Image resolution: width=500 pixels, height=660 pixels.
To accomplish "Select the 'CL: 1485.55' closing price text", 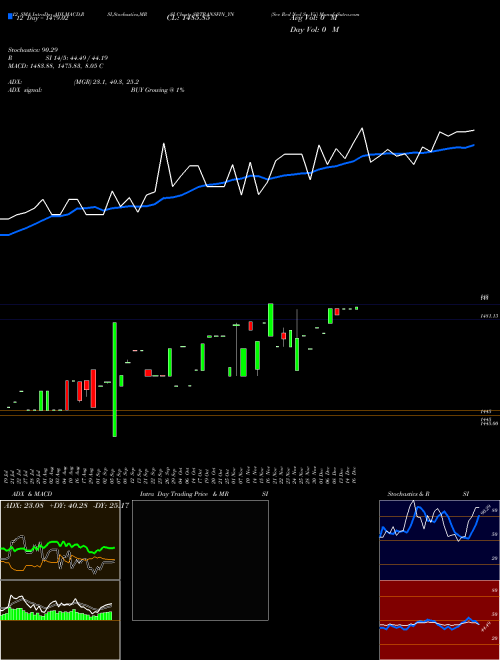I will click(189, 19).
